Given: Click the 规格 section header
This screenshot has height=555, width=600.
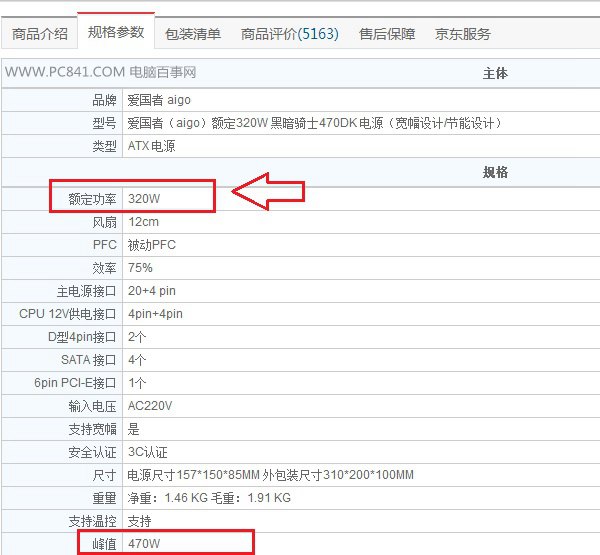Looking at the screenshot, I should click(495, 172).
